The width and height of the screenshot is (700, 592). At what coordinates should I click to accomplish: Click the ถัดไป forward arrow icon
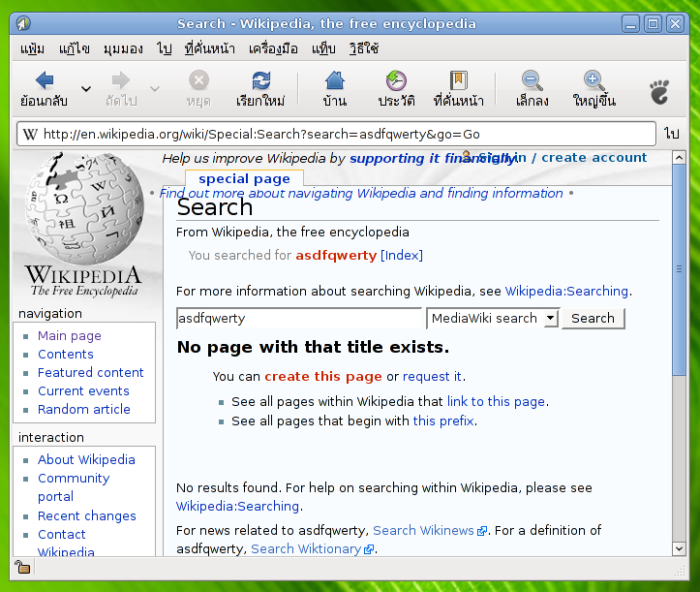[120, 80]
